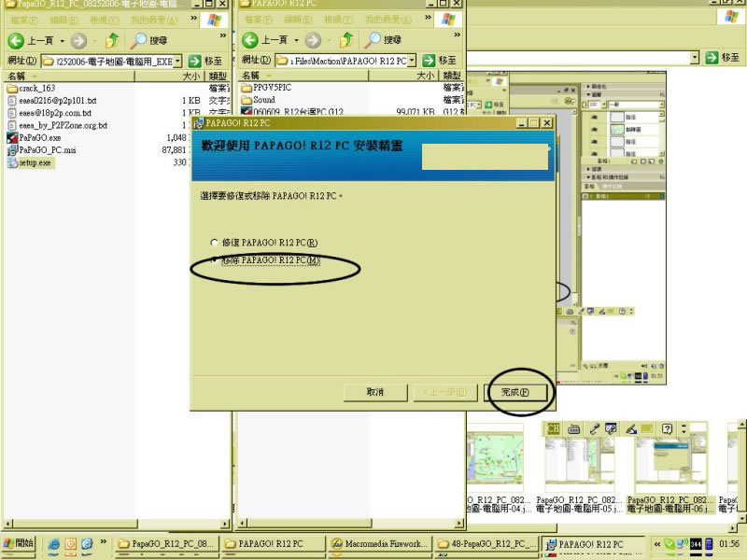Expand address bar dropdown in left Explorer
Image resolution: width=747 pixels, height=560 pixels.
[178, 61]
